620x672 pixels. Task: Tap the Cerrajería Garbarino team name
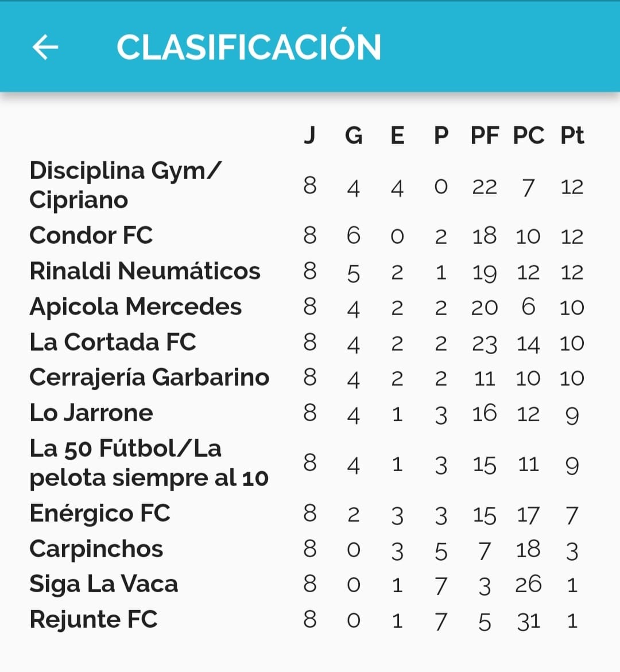(x=149, y=378)
